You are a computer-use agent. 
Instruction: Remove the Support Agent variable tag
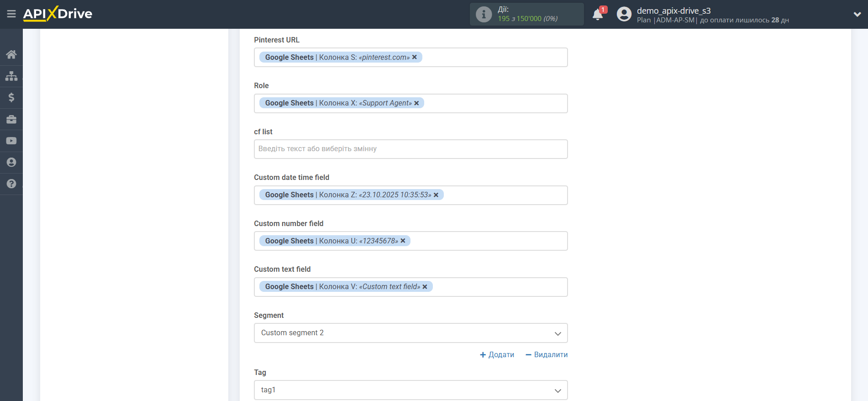tap(416, 103)
